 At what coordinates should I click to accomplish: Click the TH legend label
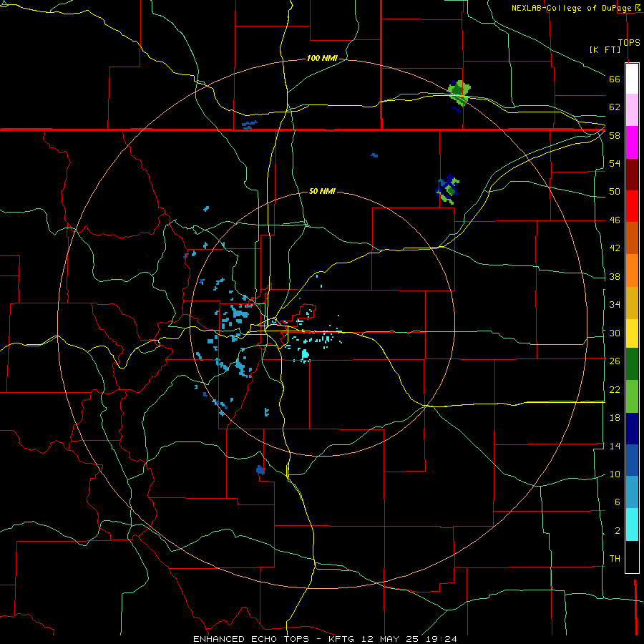click(615, 558)
